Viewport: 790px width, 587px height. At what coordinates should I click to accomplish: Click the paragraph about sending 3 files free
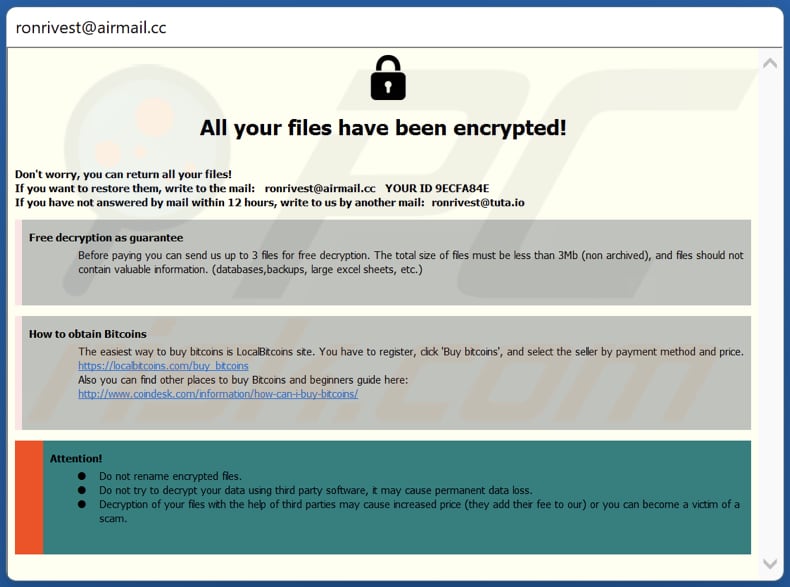point(410,262)
